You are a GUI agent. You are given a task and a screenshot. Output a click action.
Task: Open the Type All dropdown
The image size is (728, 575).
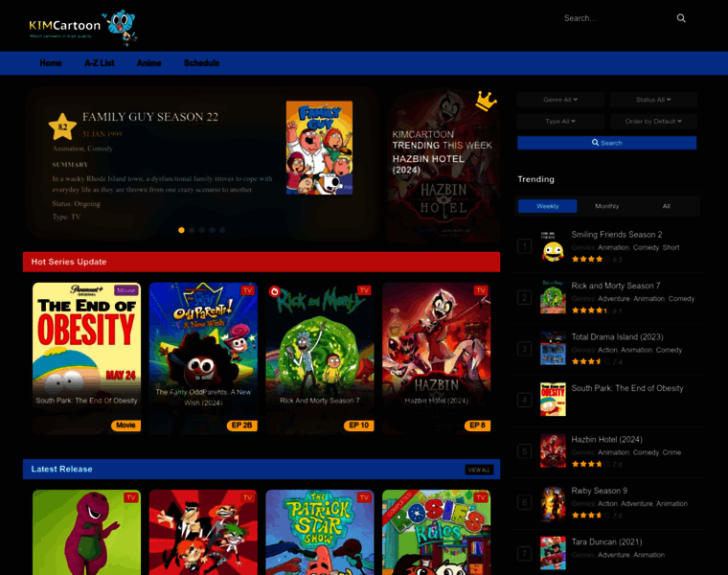(560, 121)
